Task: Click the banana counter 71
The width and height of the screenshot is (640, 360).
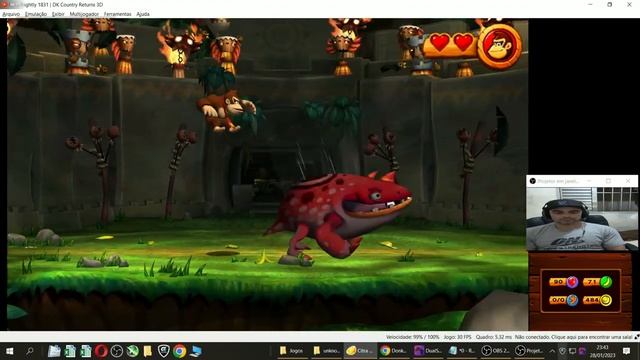Action: pyautogui.click(x=598, y=282)
